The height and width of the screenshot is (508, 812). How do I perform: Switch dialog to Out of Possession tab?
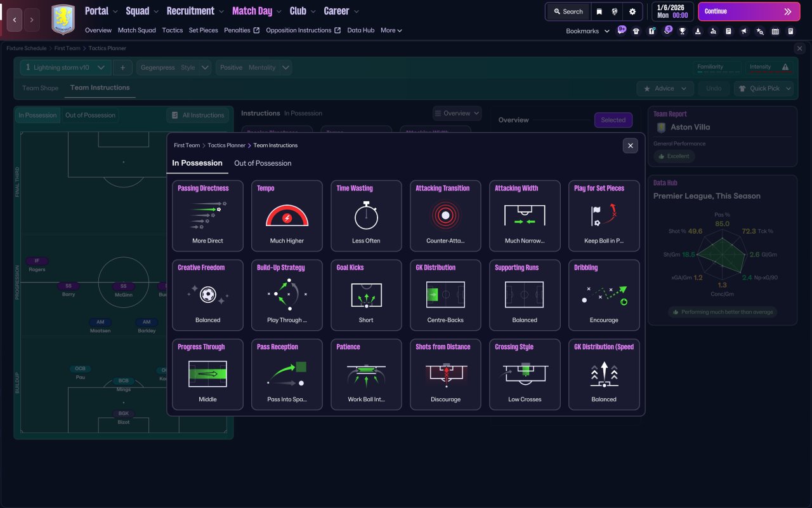click(263, 163)
